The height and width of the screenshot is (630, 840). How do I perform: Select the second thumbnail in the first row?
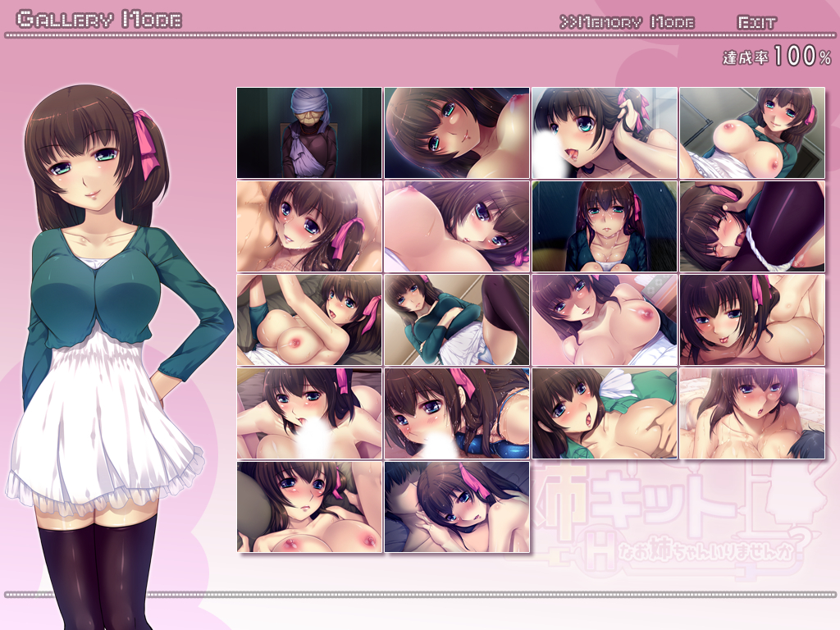(457, 133)
